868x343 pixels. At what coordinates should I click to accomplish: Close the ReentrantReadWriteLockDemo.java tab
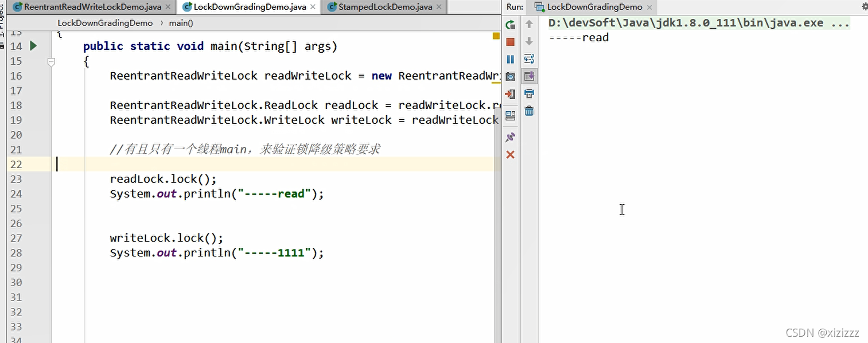click(168, 7)
